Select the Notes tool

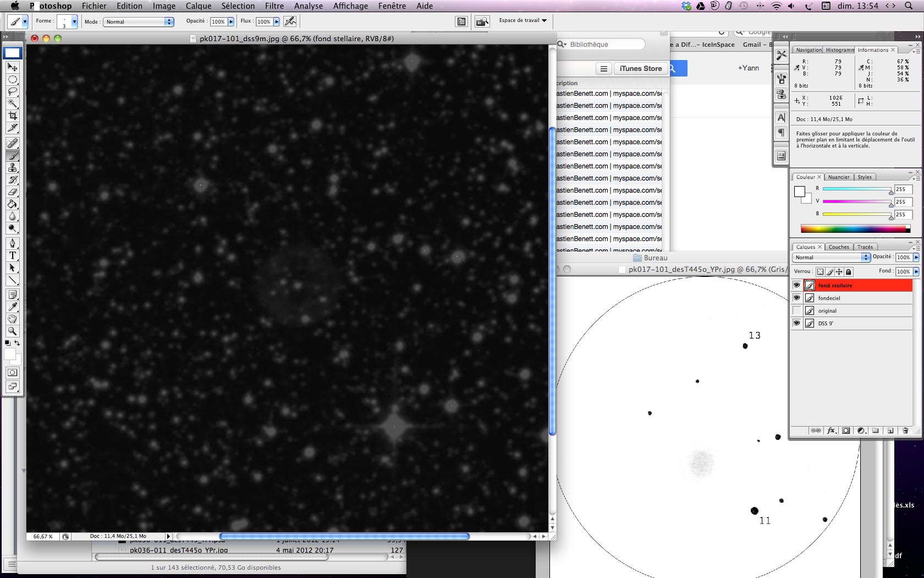pos(12,295)
